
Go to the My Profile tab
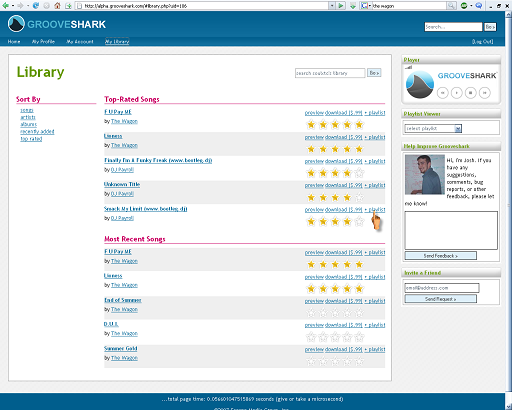tap(43, 42)
